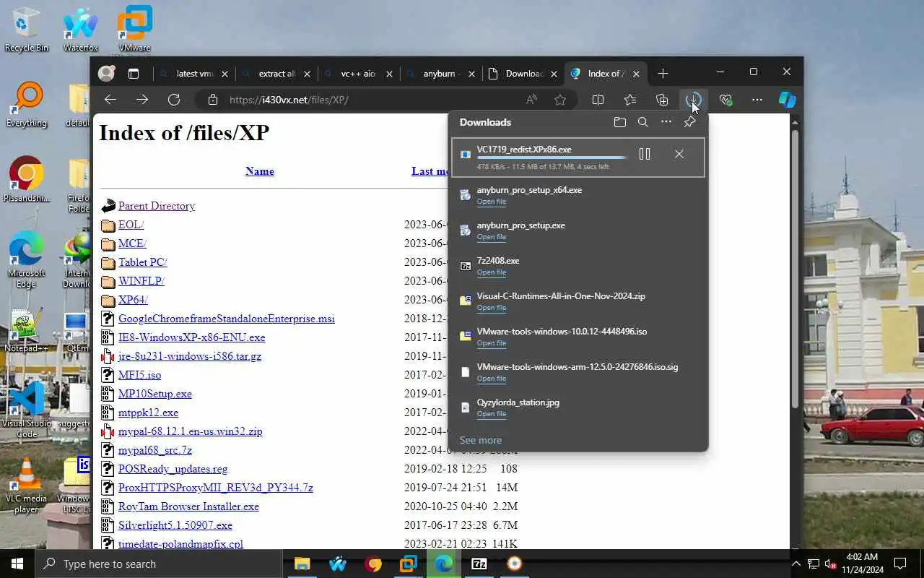Screen dimensions: 924x578
Task: Open the Copilot sidebar icon
Action: [788, 100]
